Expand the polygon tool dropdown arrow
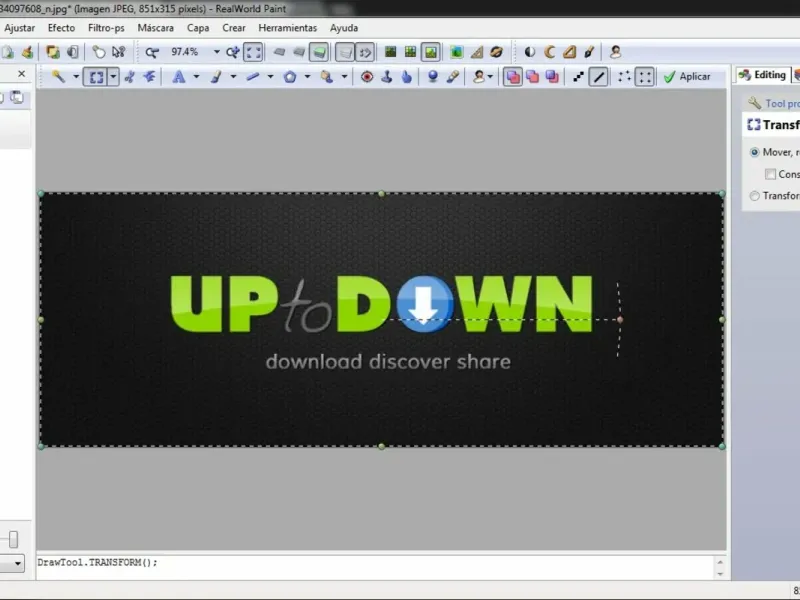 (x=307, y=77)
